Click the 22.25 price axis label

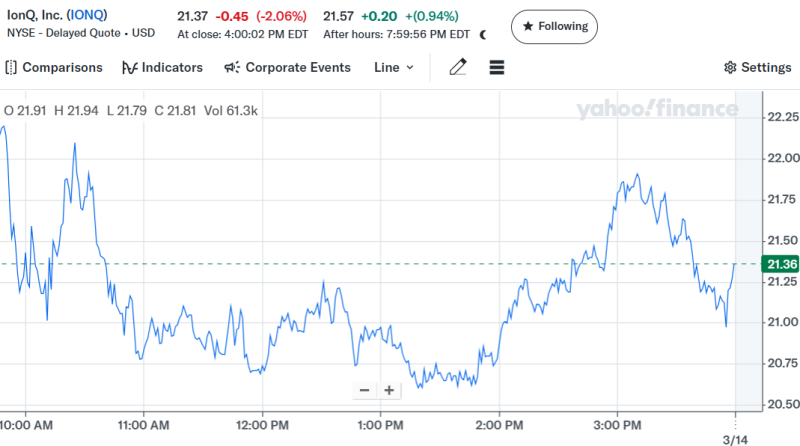783,117
